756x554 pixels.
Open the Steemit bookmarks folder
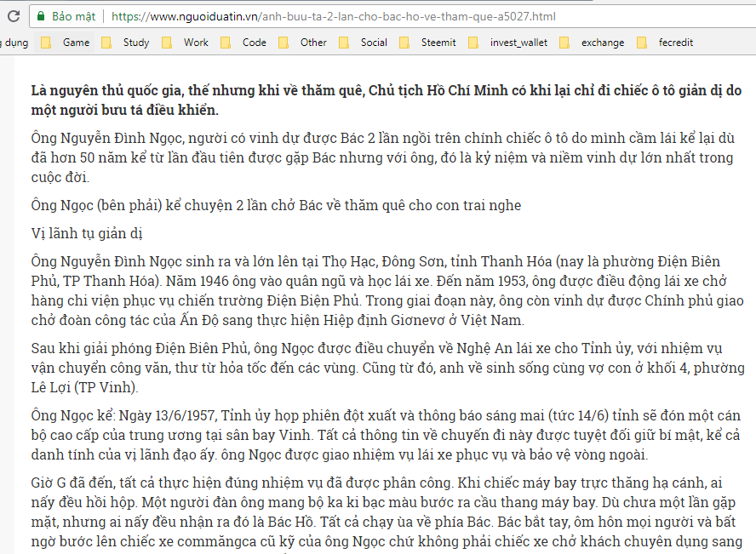[x=427, y=43]
